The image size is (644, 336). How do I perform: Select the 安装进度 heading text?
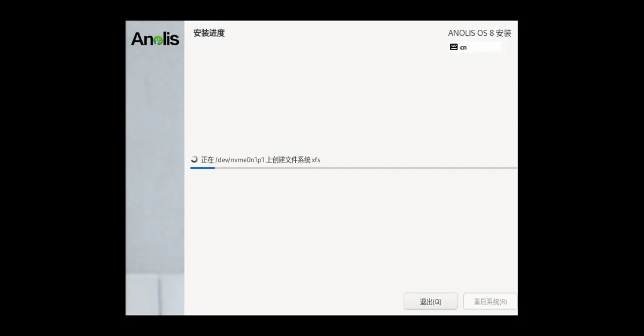tap(209, 33)
